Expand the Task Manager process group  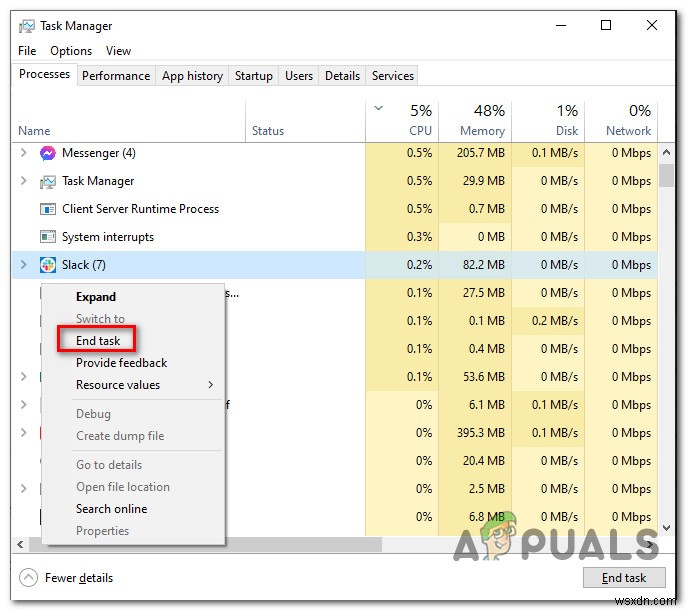pyautogui.click(x=24, y=181)
